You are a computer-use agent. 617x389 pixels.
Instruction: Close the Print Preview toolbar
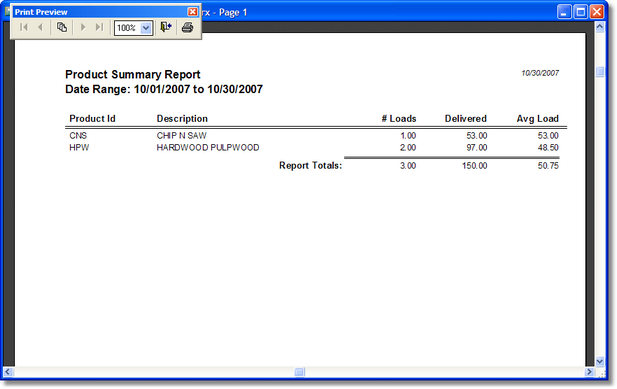192,12
